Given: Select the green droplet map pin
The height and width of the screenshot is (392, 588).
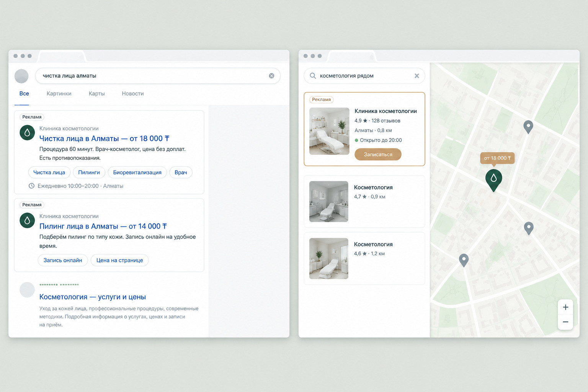Looking at the screenshot, I should point(494,180).
